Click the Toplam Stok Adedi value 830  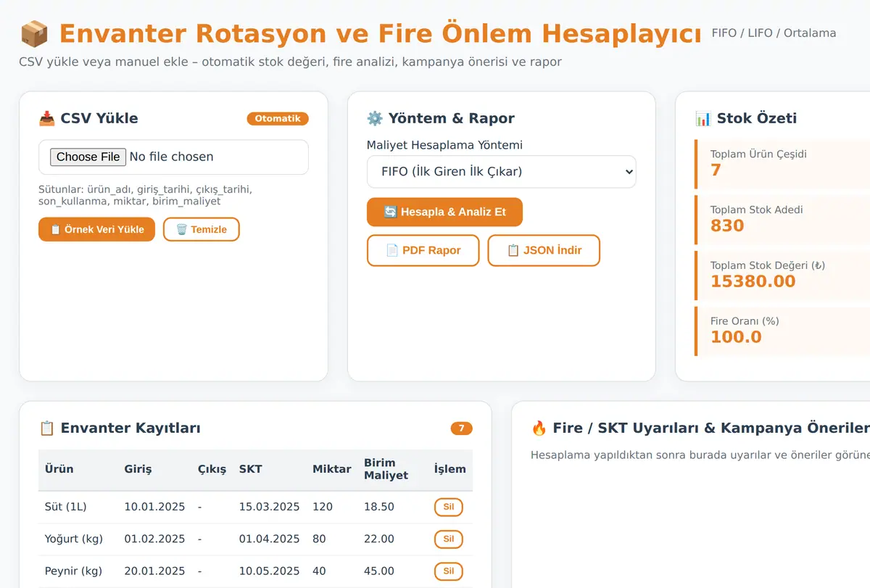tap(727, 225)
